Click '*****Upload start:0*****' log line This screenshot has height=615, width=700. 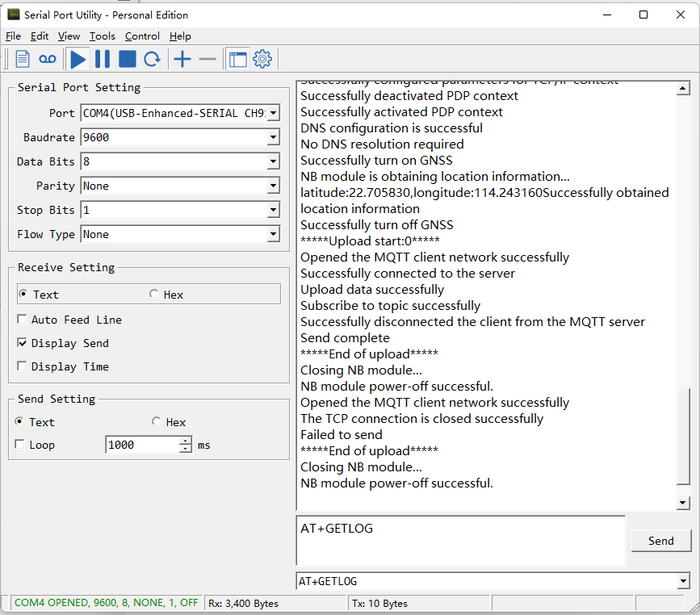(370, 241)
